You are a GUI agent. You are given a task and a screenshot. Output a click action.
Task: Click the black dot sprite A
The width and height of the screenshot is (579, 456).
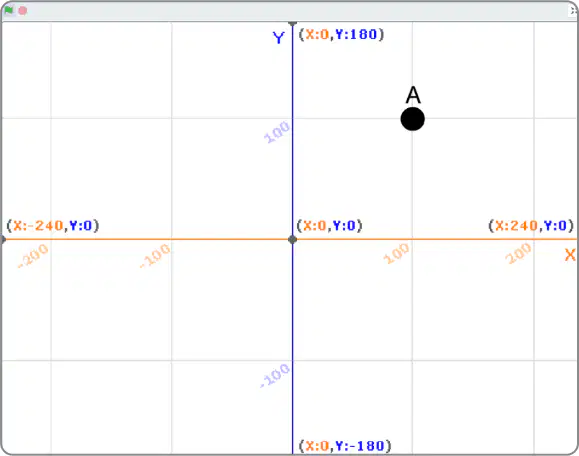pos(412,119)
